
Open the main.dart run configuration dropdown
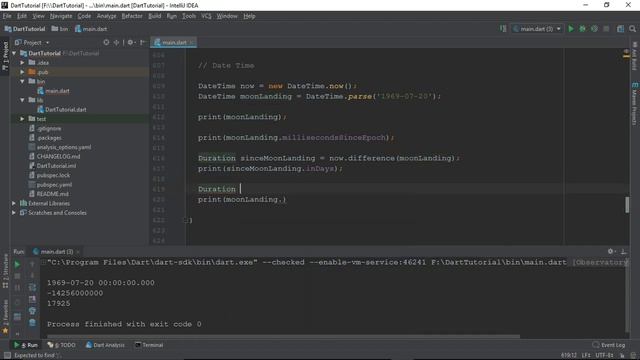tap(537, 29)
